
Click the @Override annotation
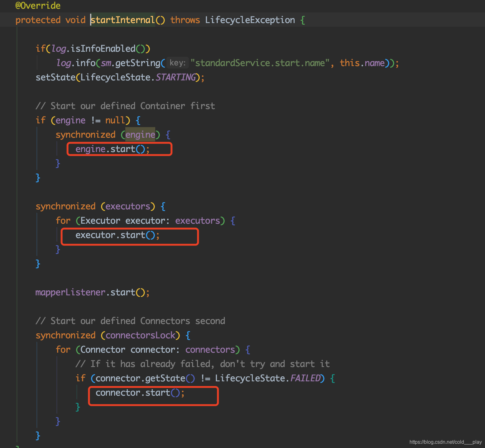tap(38, 6)
